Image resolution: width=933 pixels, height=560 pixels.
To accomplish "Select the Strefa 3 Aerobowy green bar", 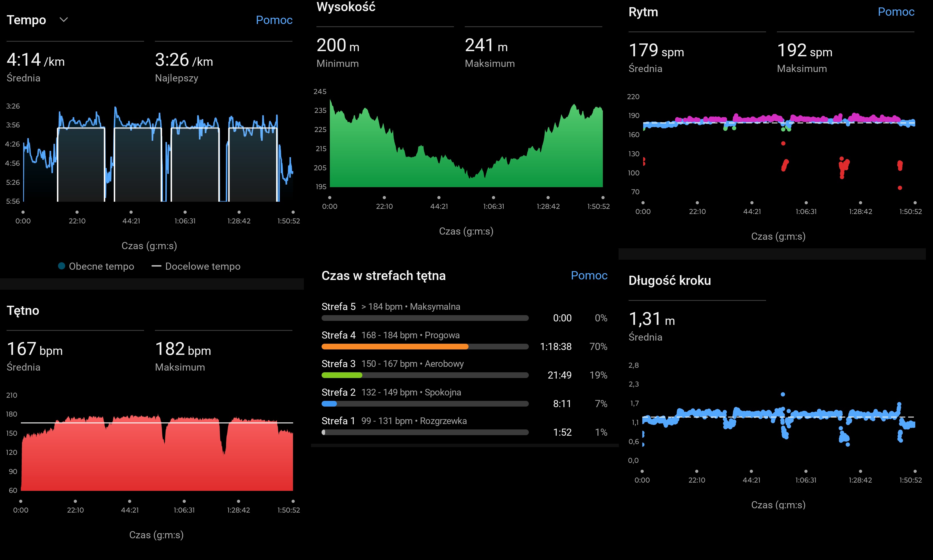I will pyautogui.click(x=342, y=375).
